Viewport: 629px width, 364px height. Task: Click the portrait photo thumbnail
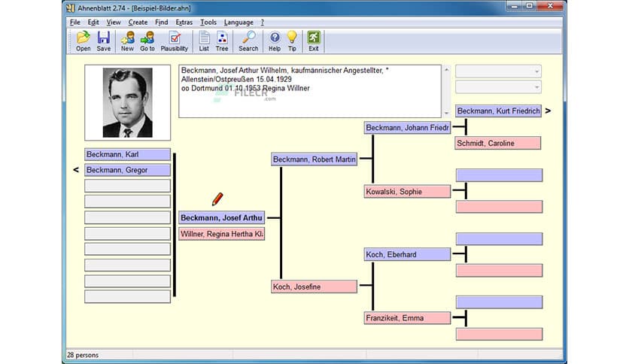coord(128,102)
